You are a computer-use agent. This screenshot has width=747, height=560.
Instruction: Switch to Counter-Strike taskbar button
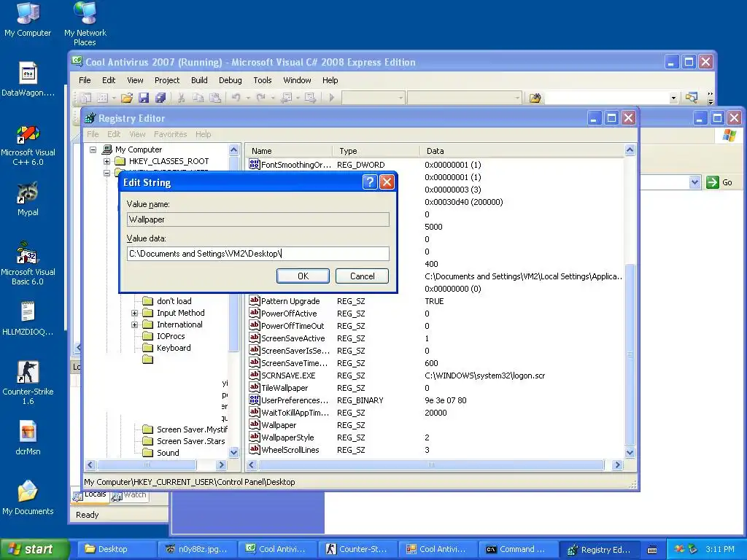point(357,549)
